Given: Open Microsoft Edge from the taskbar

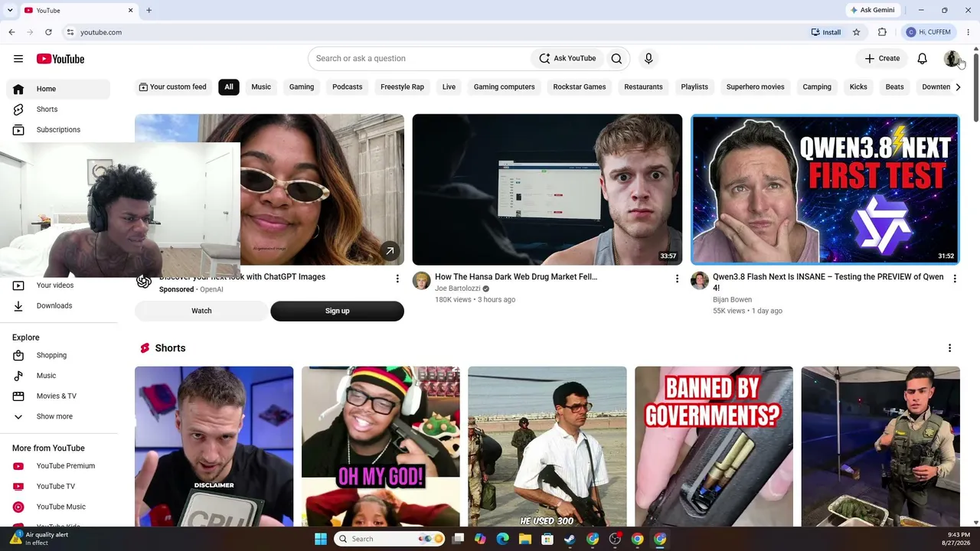Looking at the screenshot, I should (502, 539).
